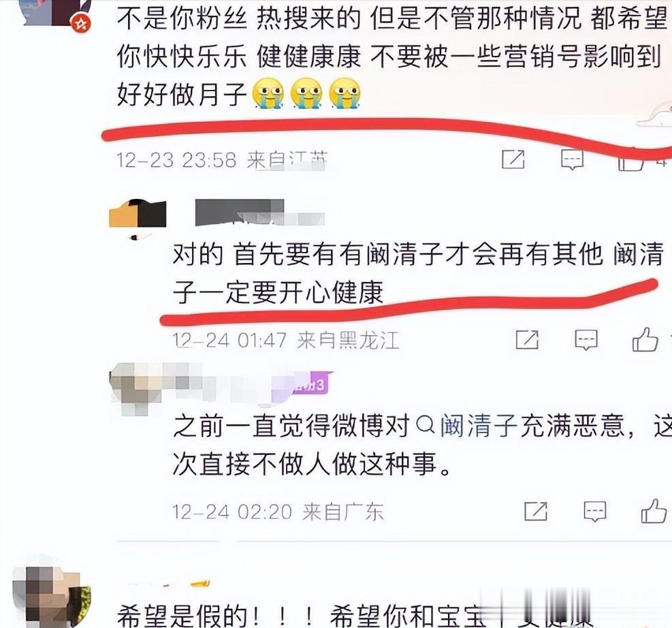Share the 12-24 01:47 reply
Screen dimensions: 672x628
527,340
